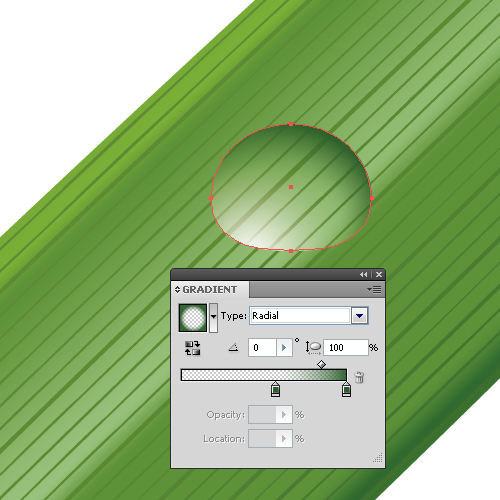Select the right-end green gradient stop

pos(346,389)
